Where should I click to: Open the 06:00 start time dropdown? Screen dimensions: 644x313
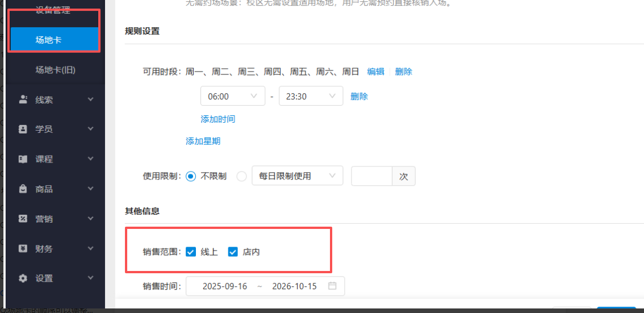click(x=232, y=96)
